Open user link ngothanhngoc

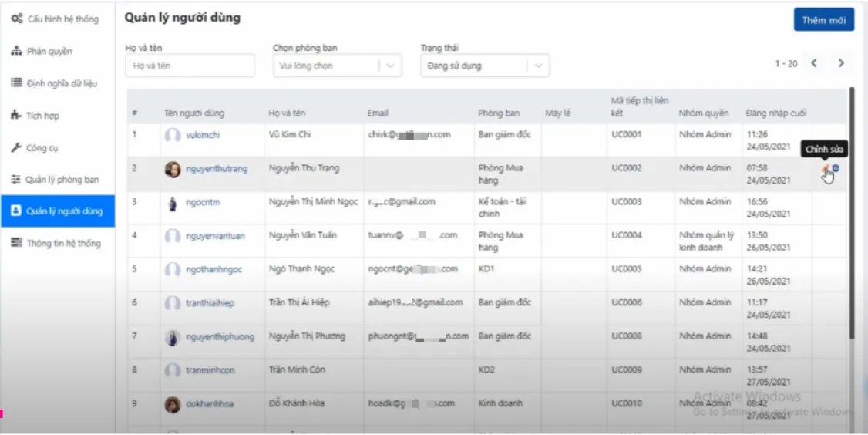(x=214, y=269)
